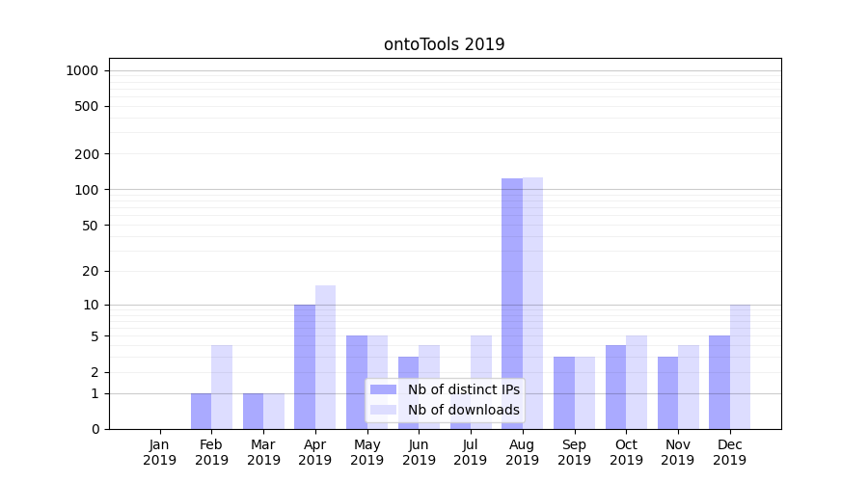Image resolution: width=868 pixels, height=482 pixels.
Task: Click the 'ontoTools 2019' chart title
Action: 444,44
